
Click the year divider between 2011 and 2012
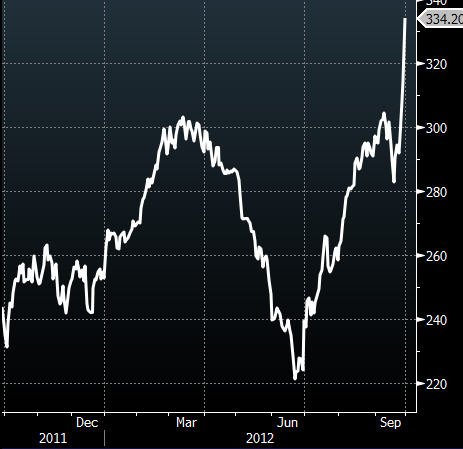click(x=104, y=438)
